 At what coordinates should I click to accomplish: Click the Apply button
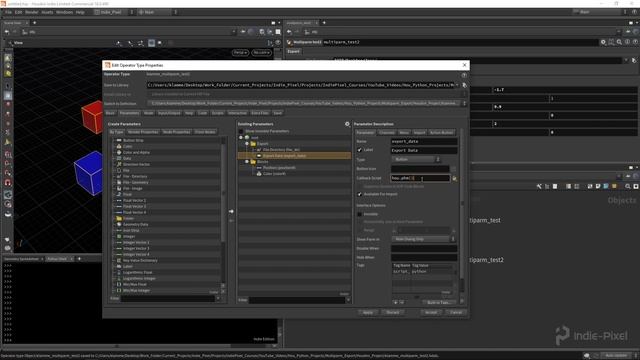pos(368,313)
